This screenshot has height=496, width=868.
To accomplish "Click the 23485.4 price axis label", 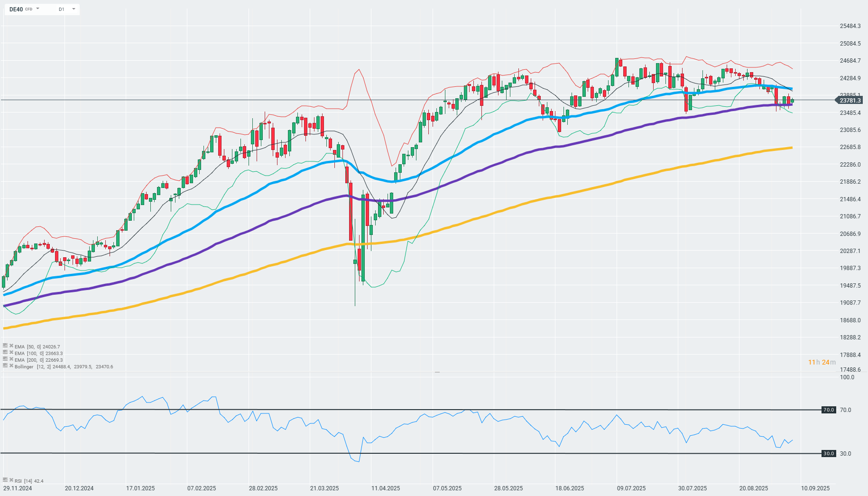I will pyautogui.click(x=850, y=113).
